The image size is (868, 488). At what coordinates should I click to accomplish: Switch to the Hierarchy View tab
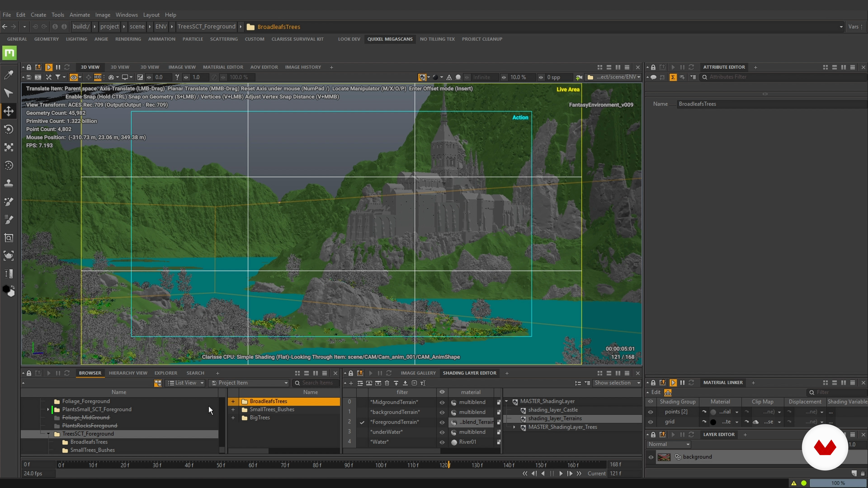click(128, 373)
